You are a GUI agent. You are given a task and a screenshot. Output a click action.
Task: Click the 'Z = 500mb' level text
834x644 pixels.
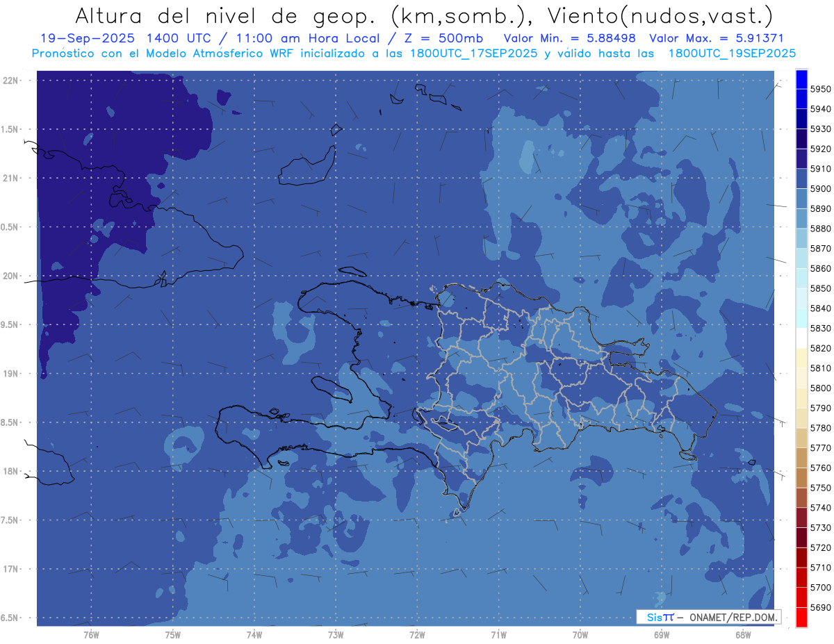438,38
